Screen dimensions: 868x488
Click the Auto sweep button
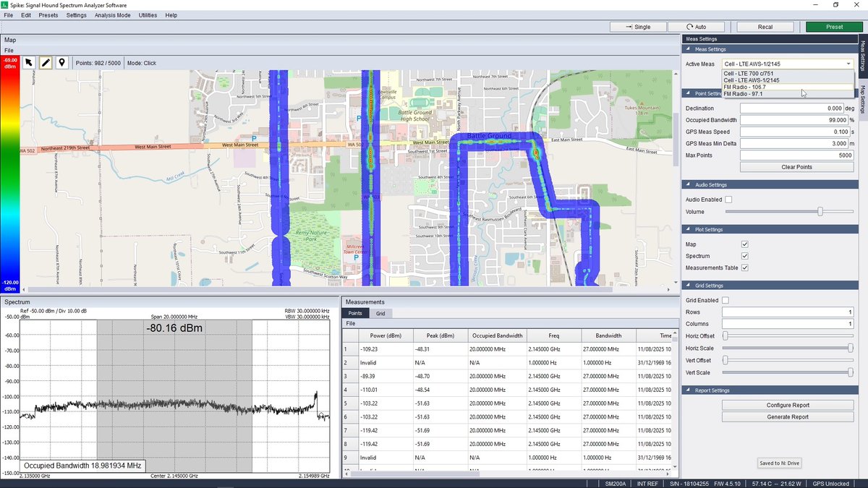click(696, 27)
